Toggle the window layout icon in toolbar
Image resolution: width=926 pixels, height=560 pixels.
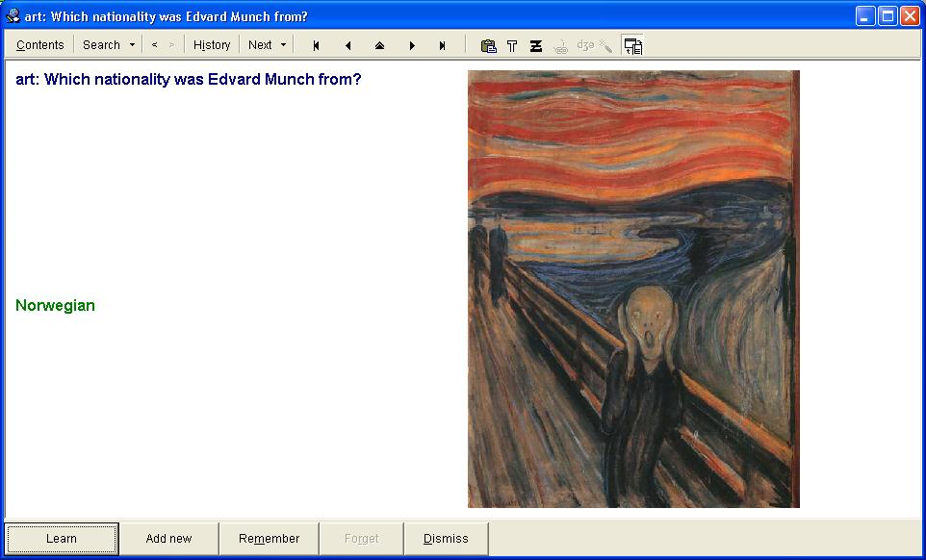click(x=632, y=45)
